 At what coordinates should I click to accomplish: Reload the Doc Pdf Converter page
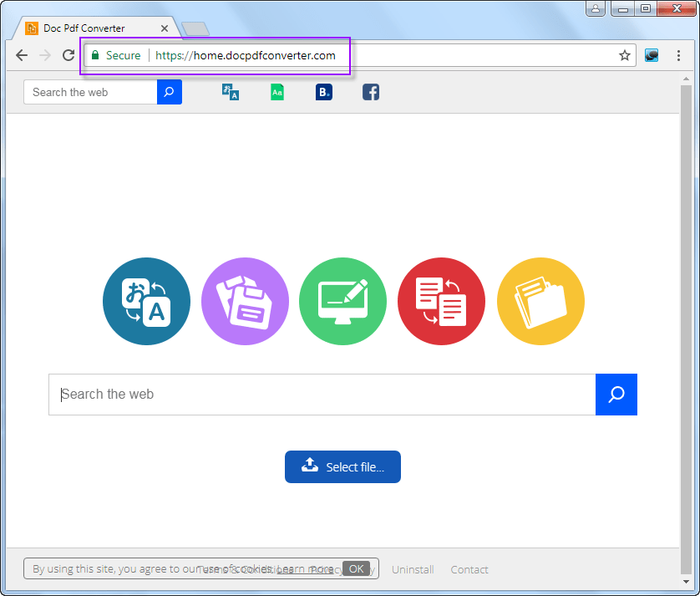[x=68, y=55]
